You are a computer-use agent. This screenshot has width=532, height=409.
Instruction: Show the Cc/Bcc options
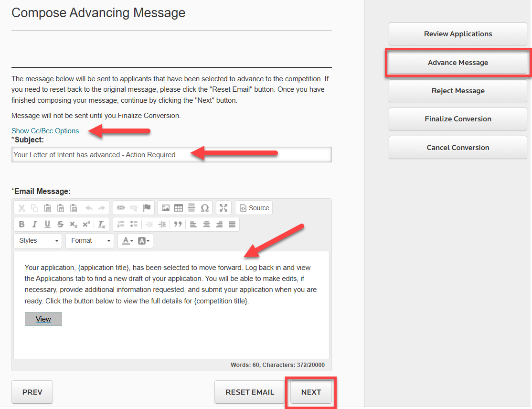pos(45,130)
